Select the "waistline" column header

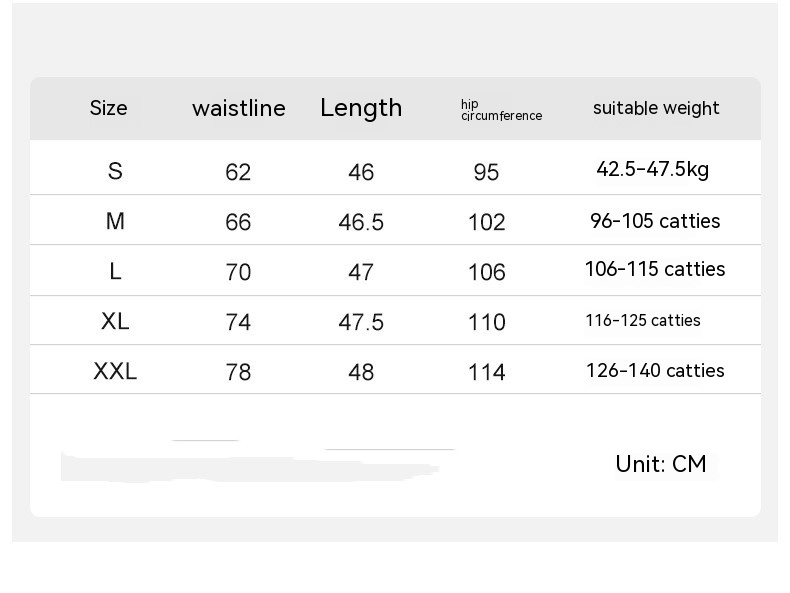(238, 108)
